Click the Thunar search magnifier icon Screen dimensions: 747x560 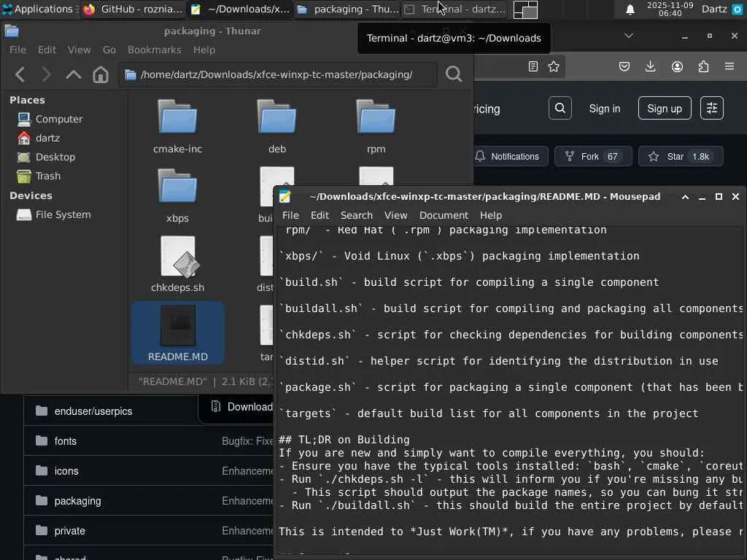(x=454, y=74)
